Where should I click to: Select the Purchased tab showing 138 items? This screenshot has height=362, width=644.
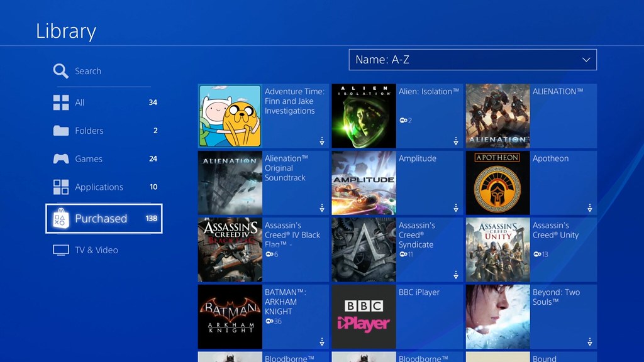click(104, 218)
